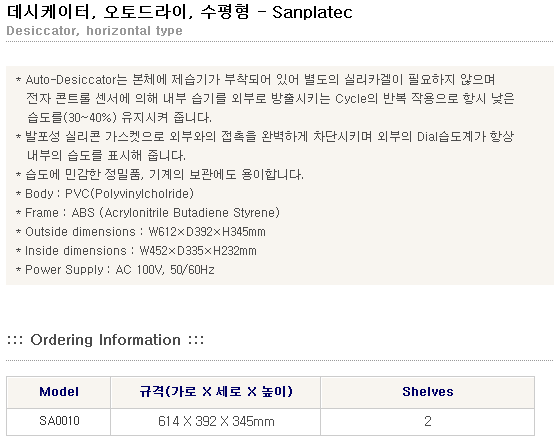The height and width of the screenshot is (436, 554).
Task: Click the 'Shelves' column header
Action: point(428,392)
